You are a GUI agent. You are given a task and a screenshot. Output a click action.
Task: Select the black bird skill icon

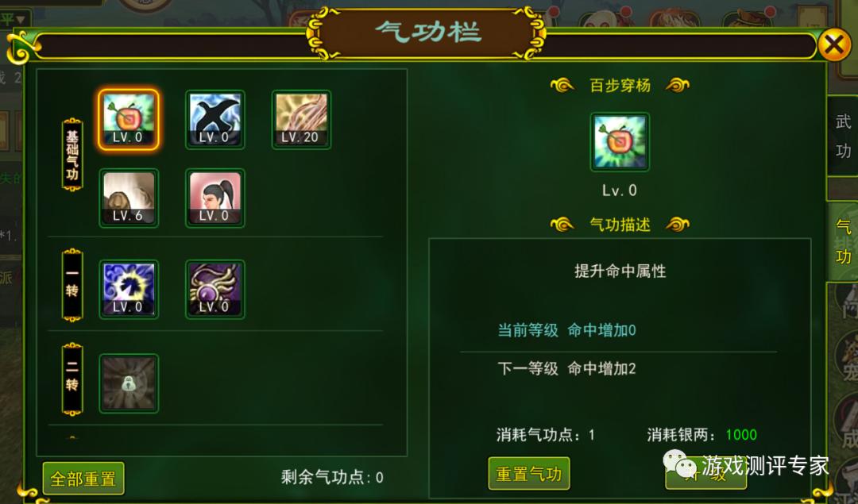215,120
